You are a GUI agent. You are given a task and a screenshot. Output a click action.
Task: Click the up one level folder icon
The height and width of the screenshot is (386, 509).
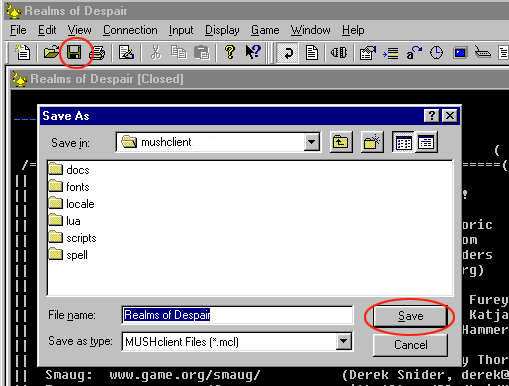(341, 143)
